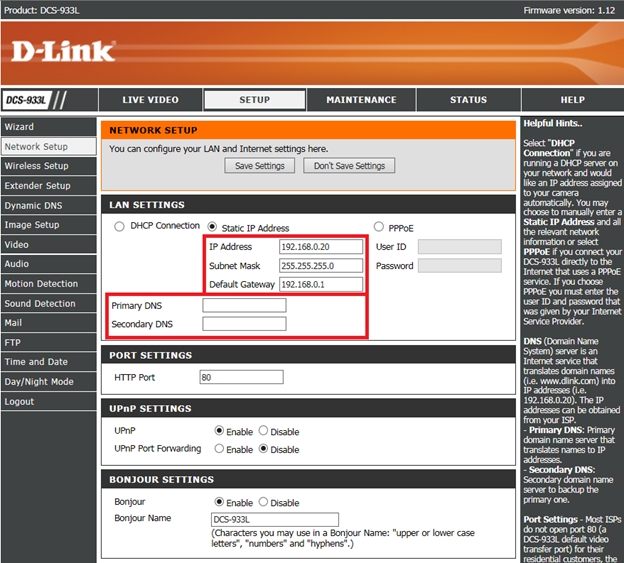Click the D-Link logo
624x563 pixels.
coord(62,50)
